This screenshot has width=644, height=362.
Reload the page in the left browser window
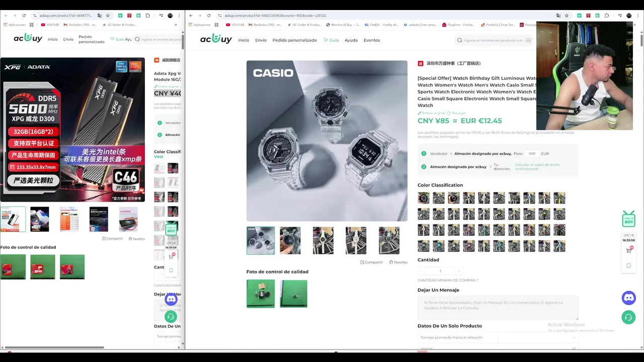click(x=23, y=16)
